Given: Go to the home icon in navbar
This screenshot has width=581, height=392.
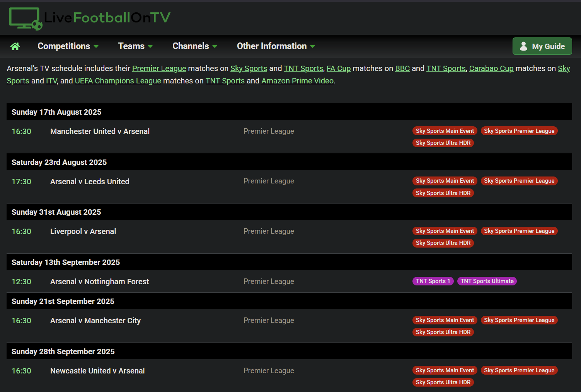Looking at the screenshot, I should (15, 46).
